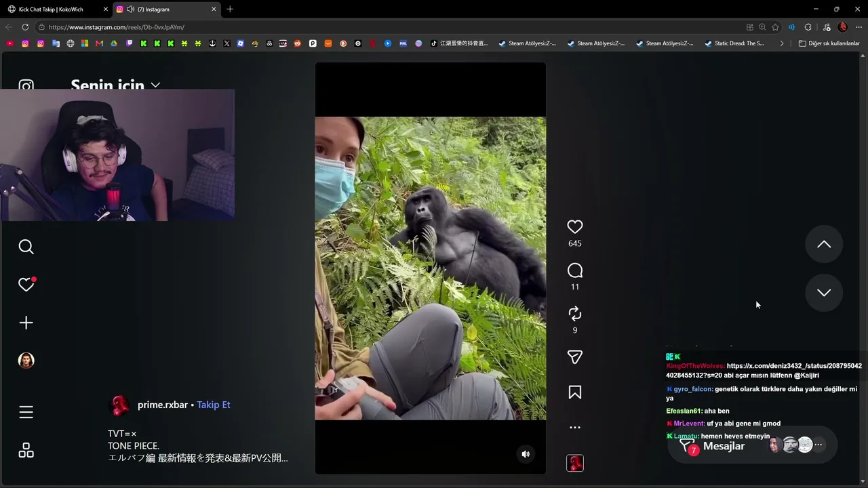Close the Instagram tab
The width and height of the screenshot is (868, 488).
[x=214, y=9]
